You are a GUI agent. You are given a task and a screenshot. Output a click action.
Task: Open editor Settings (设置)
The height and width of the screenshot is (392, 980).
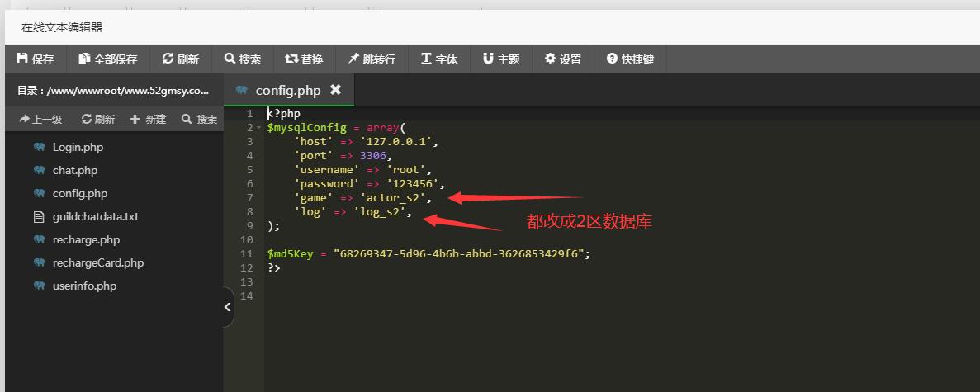(563, 59)
